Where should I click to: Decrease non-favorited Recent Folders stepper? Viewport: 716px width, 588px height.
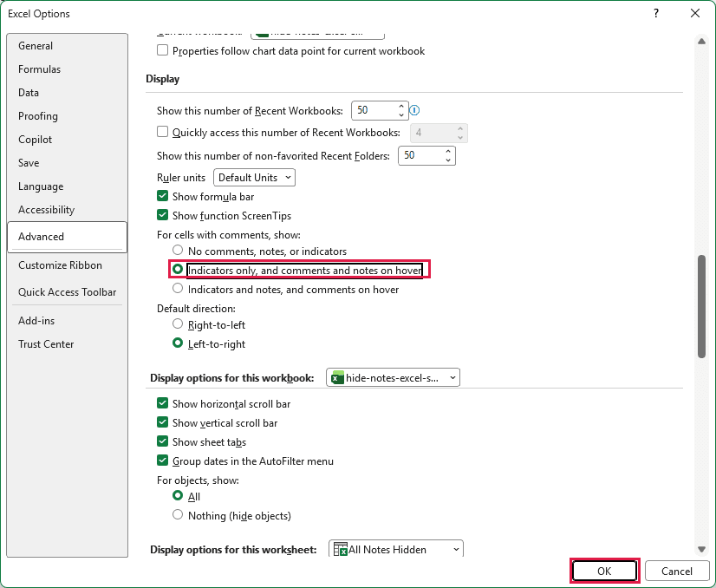pyautogui.click(x=448, y=160)
